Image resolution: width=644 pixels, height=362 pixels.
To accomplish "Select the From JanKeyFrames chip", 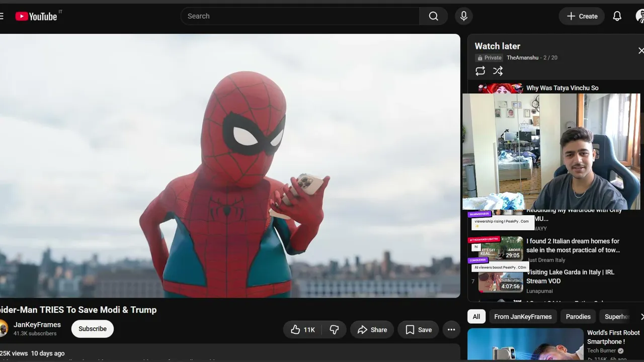I will pyautogui.click(x=523, y=317).
